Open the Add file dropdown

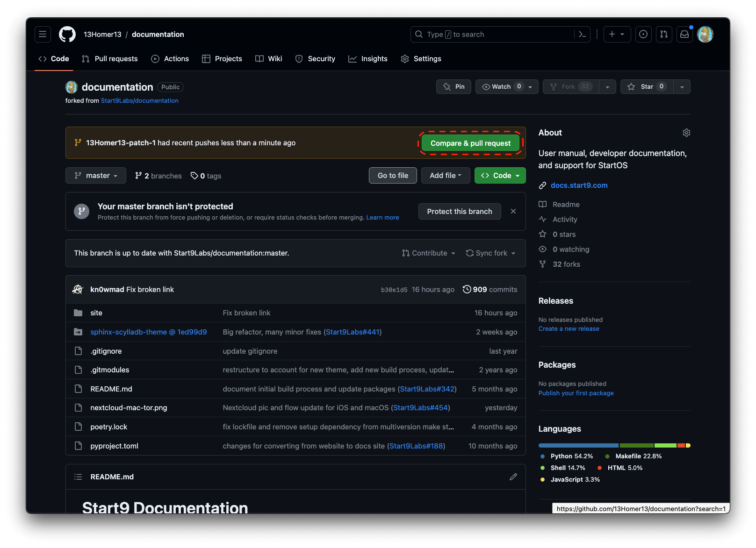click(x=446, y=176)
